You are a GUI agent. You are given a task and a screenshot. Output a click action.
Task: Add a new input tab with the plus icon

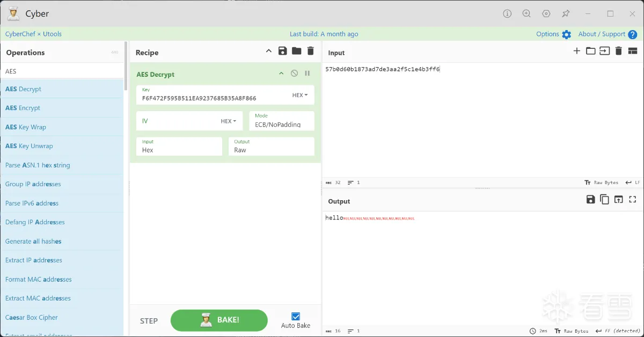577,51
